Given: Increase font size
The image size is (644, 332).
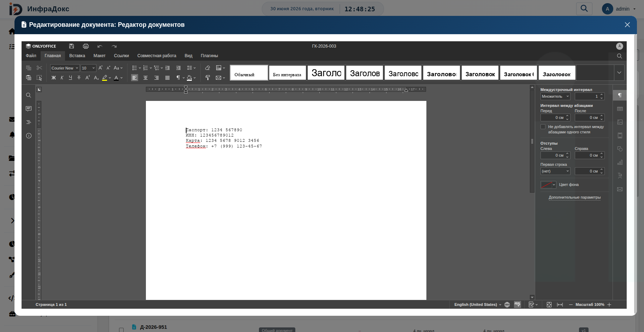Looking at the screenshot, I should 100,68.
